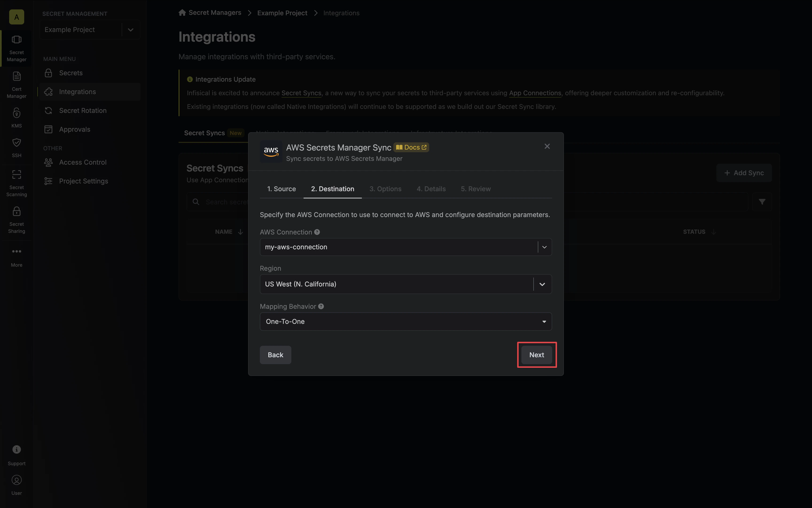Click the Back button
This screenshot has width=812, height=508.
click(275, 355)
